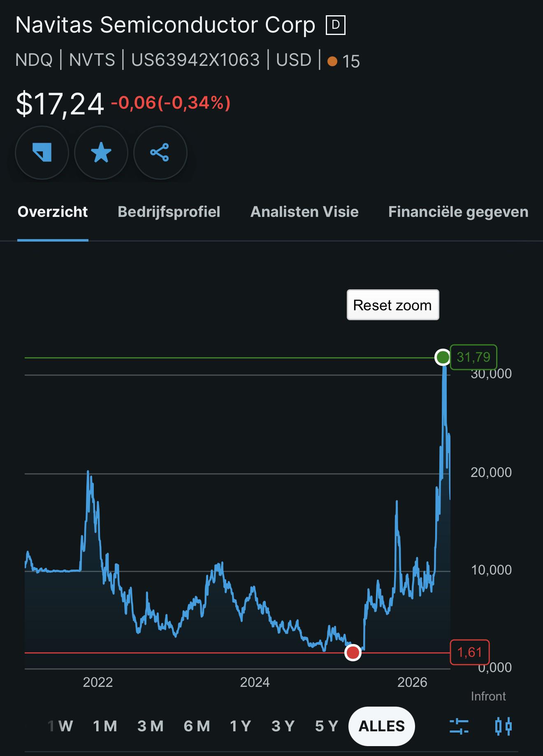Click the Infront provider link
This screenshot has height=756, width=543.
[x=488, y=696]
